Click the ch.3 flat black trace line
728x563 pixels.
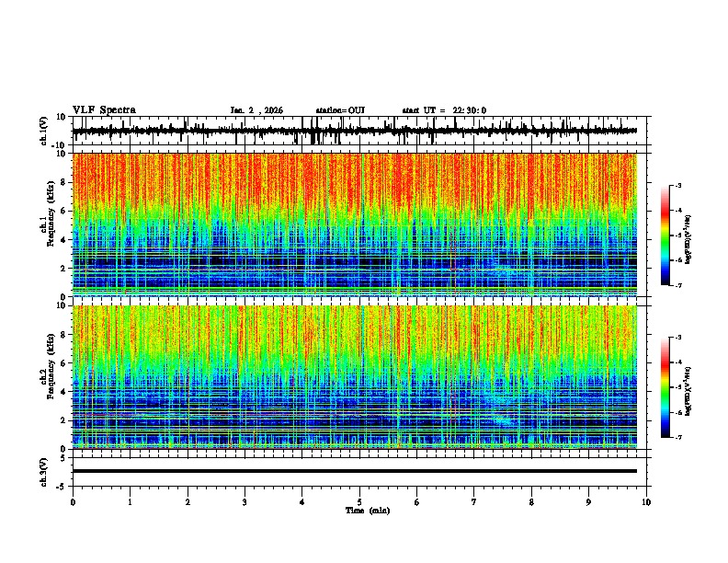(354, 471)
